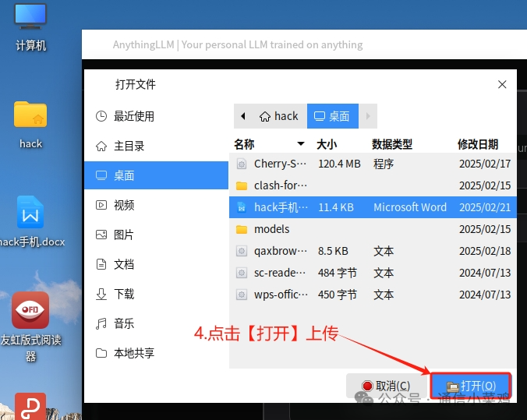527x420 pixels.
Task: Select the wps-offic… text file
Action: tap(373, 295)
